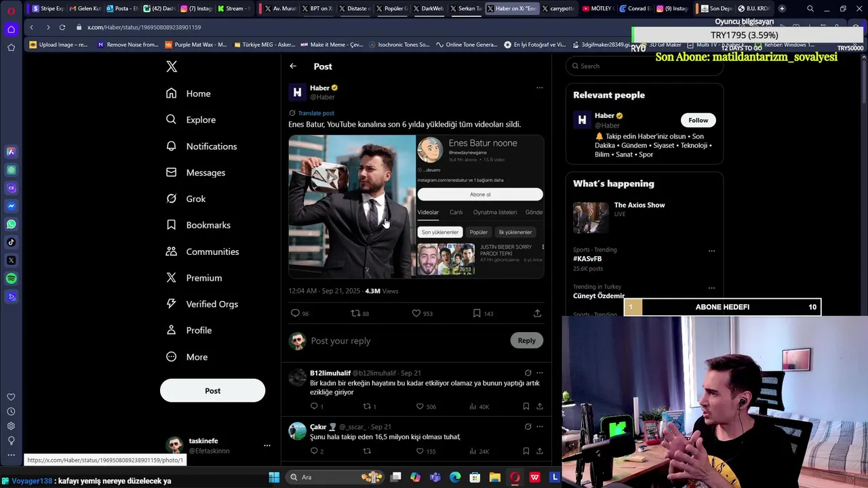Open the Windows Start menu
Viewport: 868px width, 488px height.
click(274, 477)
